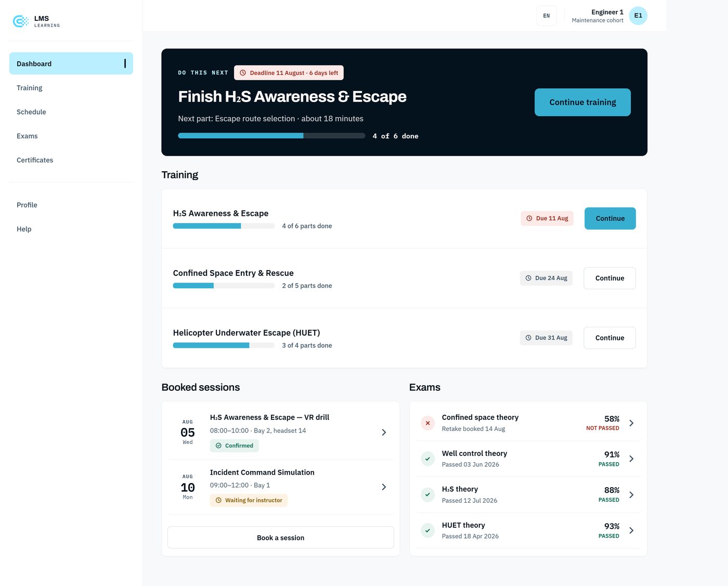Click the failed X icon for Confined space theory
Viewport: 728px width, 586px height.
[427, 423]
